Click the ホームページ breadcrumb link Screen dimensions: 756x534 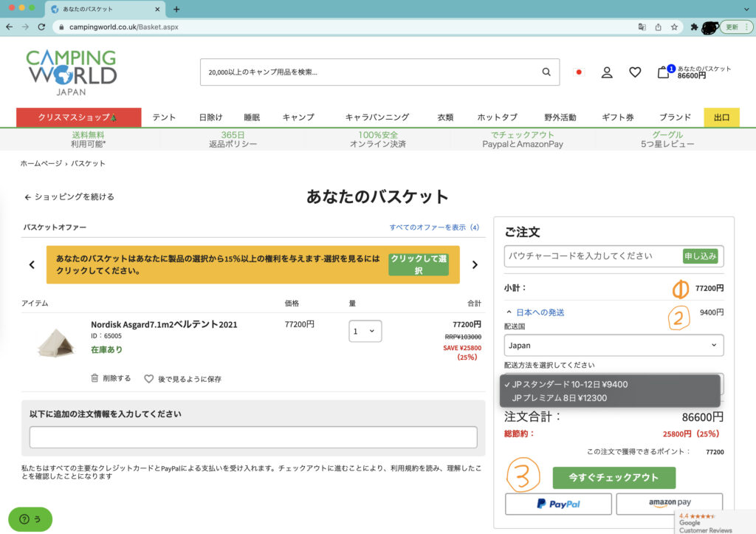point(41,163)
